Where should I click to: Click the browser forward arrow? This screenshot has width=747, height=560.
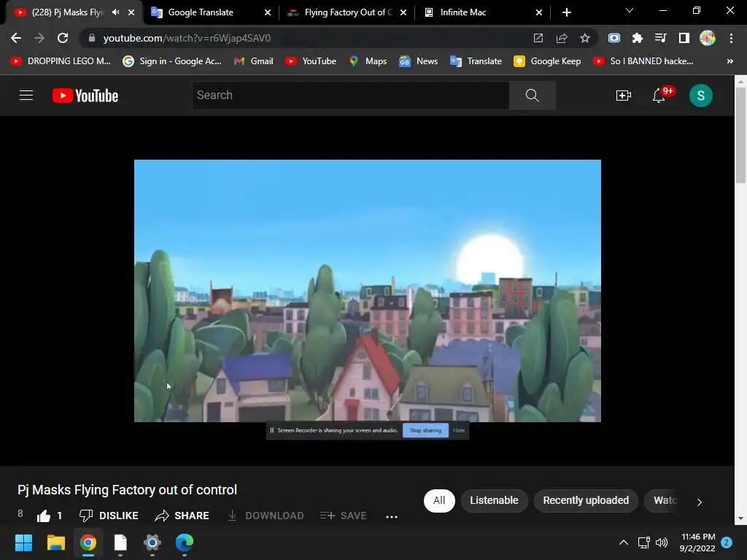click(39, 38)
